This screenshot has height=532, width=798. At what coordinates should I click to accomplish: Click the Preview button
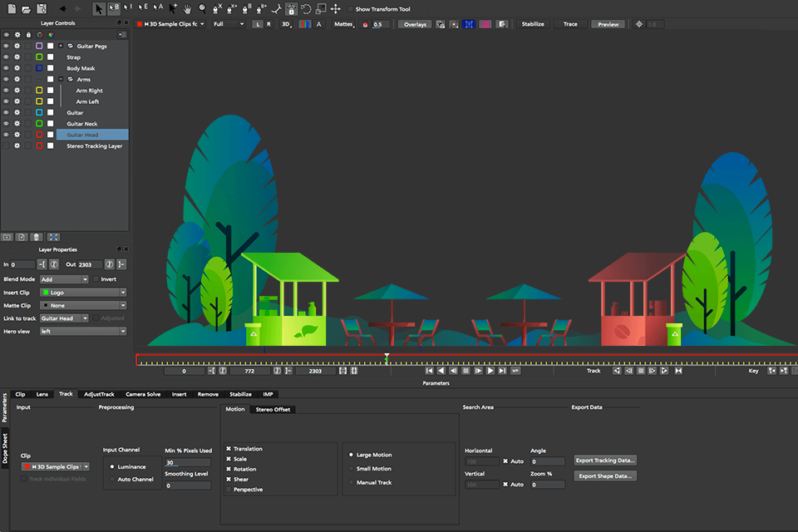[x=608, y=23]
